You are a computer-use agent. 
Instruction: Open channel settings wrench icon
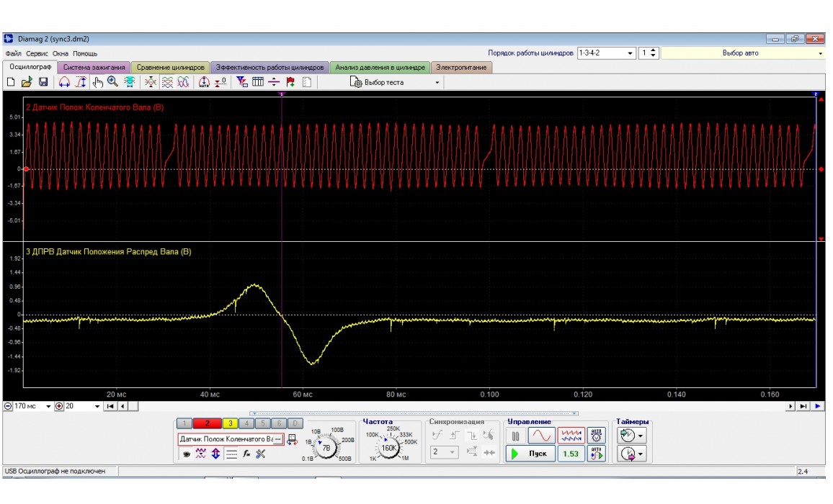(x=261, y=454)
